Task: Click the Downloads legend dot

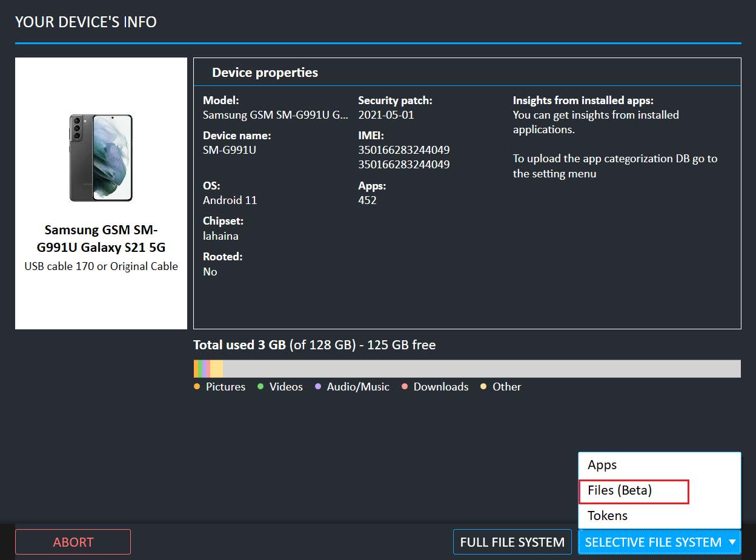Action: [405, 386]
